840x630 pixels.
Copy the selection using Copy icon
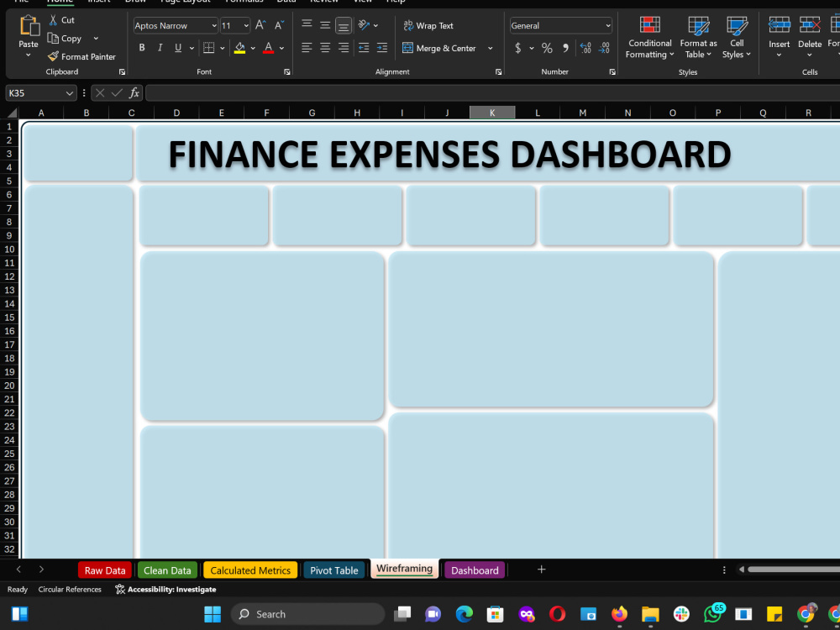point(52,38)
